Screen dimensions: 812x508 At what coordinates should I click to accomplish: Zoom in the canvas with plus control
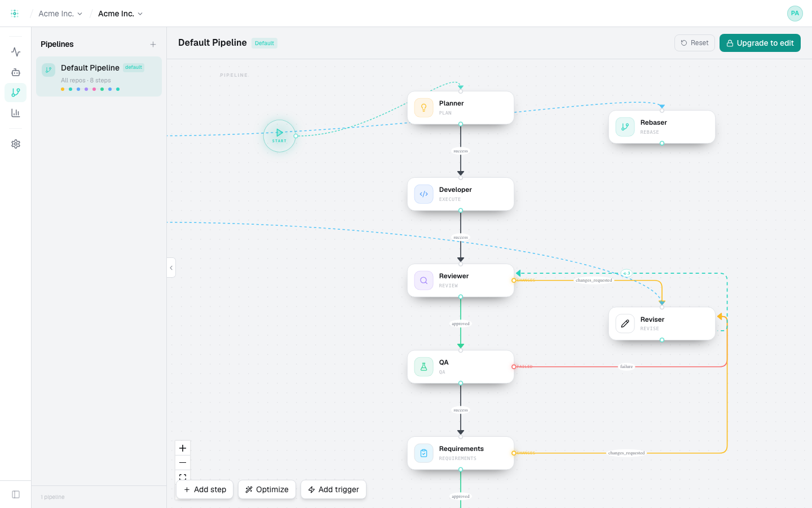coord(183,448)
